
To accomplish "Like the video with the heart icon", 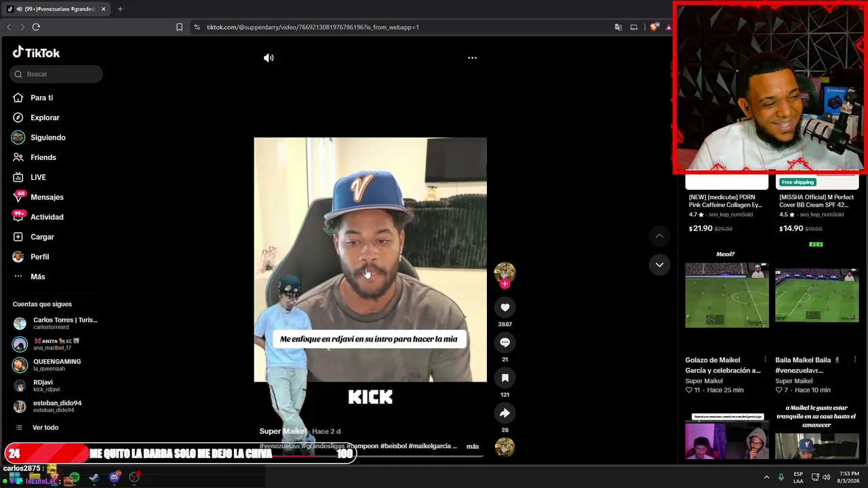I will 505,307.
